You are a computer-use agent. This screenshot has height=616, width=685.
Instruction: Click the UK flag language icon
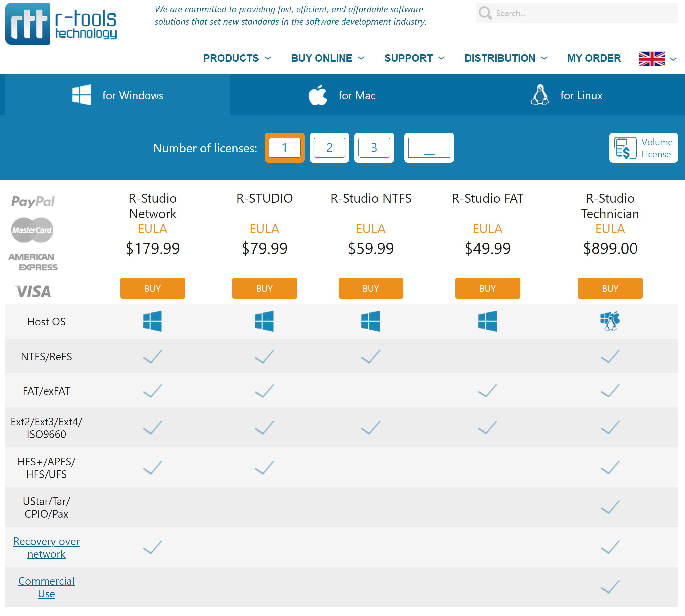[651, 59]
